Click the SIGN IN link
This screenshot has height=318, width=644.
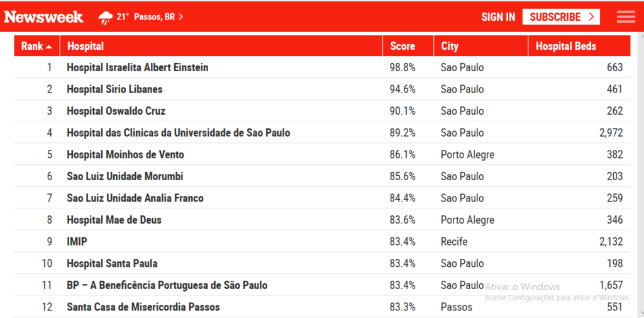pos(498,17)
